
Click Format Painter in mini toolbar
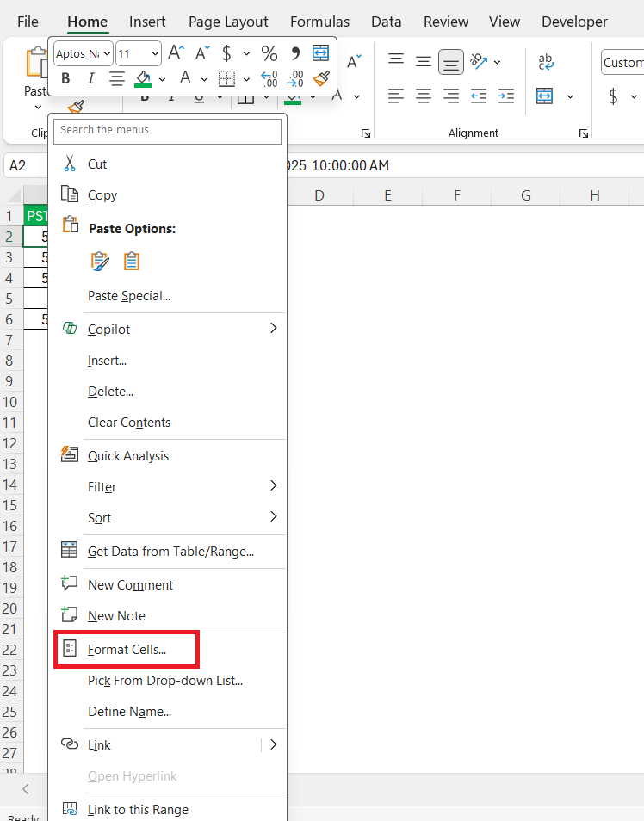[320, 78]
